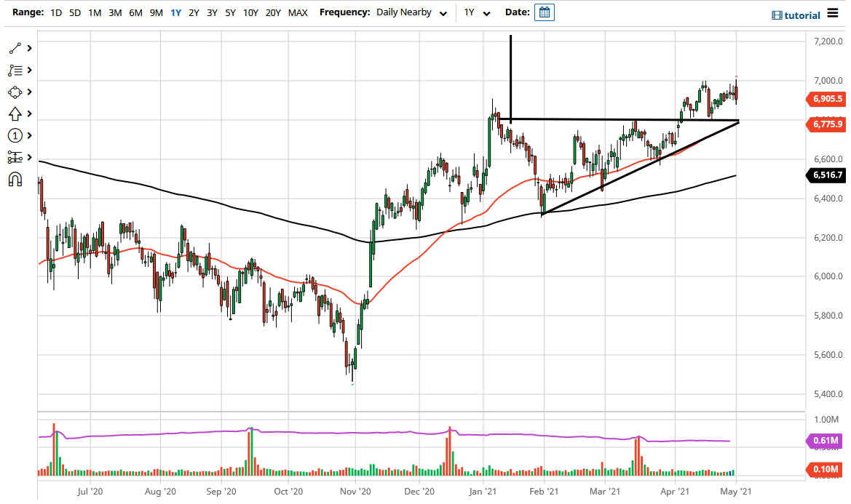Click the 6,905.5 price axis label
The width and height of the screenshot is (851, 504).
click(826, 99)
